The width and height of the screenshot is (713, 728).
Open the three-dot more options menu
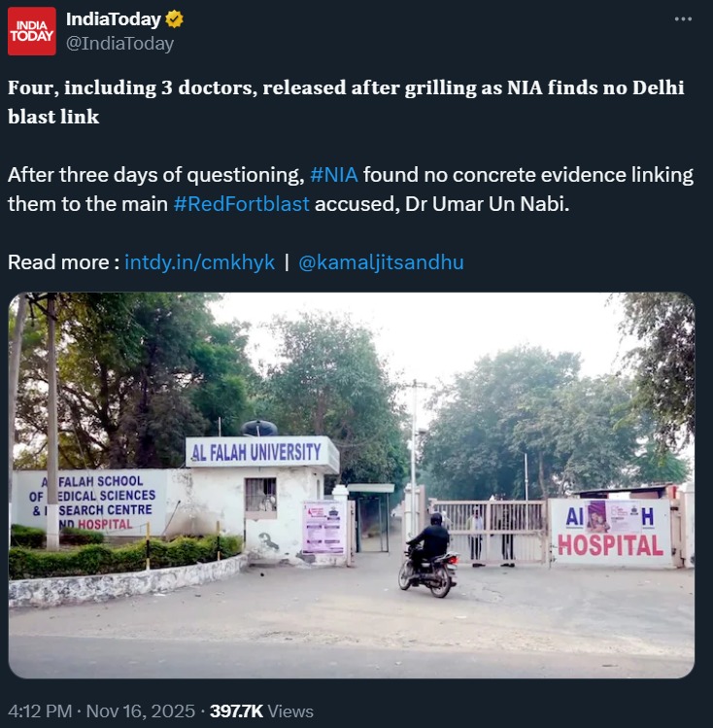tap(683, 19)
